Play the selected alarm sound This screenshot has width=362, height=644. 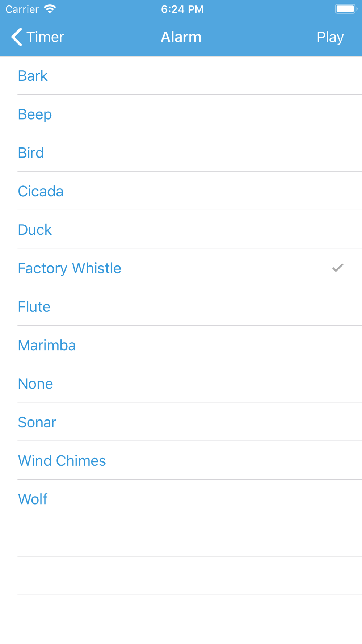click(330, 37)
